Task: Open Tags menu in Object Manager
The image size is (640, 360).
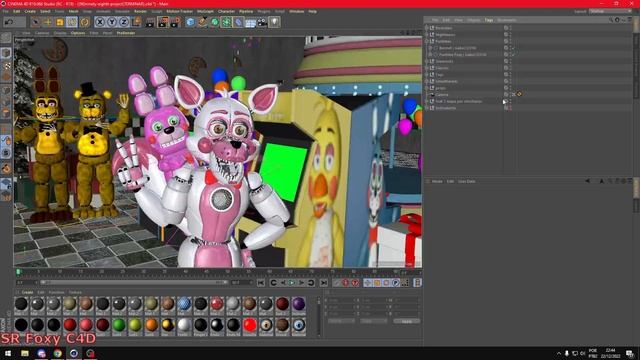Action: point(489,20)
